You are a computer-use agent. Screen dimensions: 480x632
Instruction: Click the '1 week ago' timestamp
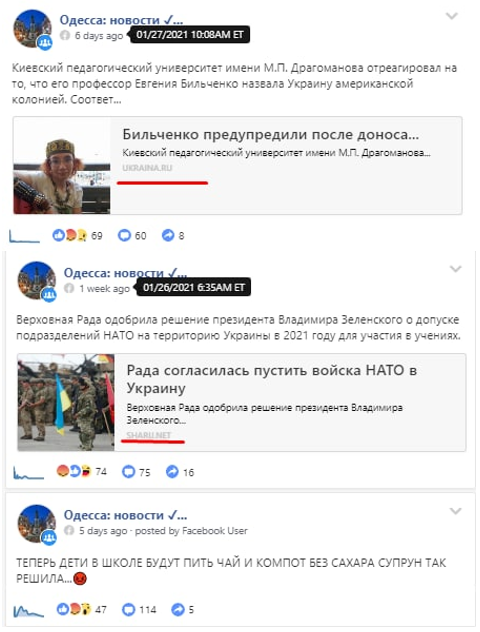(104, 289)
